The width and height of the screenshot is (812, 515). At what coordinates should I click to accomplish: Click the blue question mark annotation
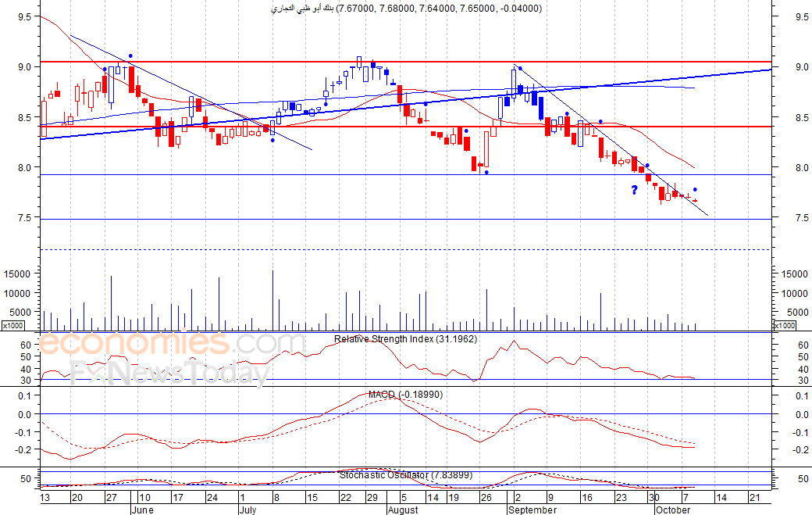634,190
